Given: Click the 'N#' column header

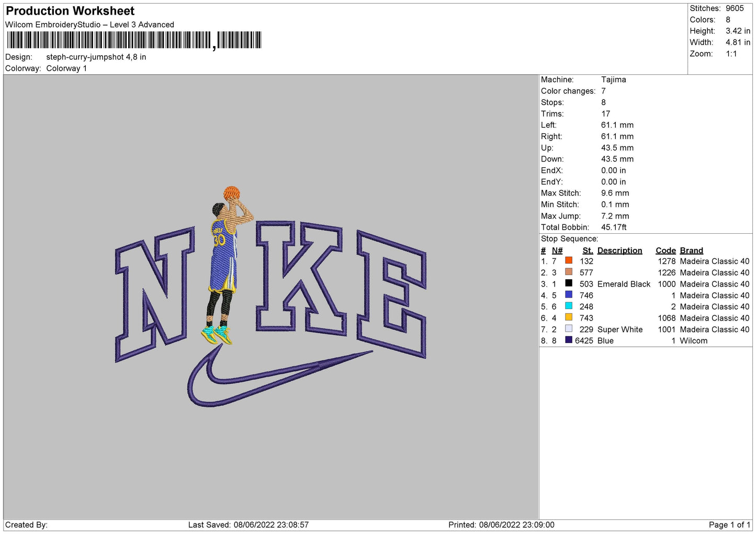Looking at the screenshot, I should (x=557, y=251).
